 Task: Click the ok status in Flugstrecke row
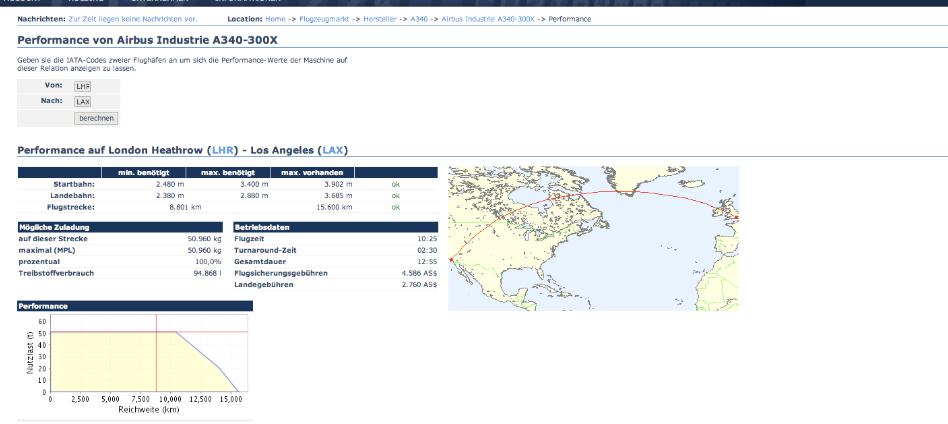click(x=395, y=207)
